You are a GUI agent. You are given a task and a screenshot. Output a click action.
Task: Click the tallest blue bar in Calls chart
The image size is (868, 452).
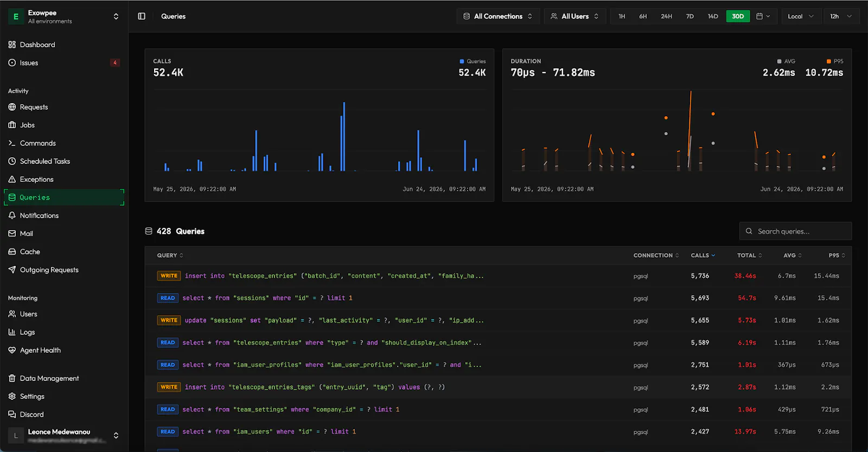coord(344,136)
